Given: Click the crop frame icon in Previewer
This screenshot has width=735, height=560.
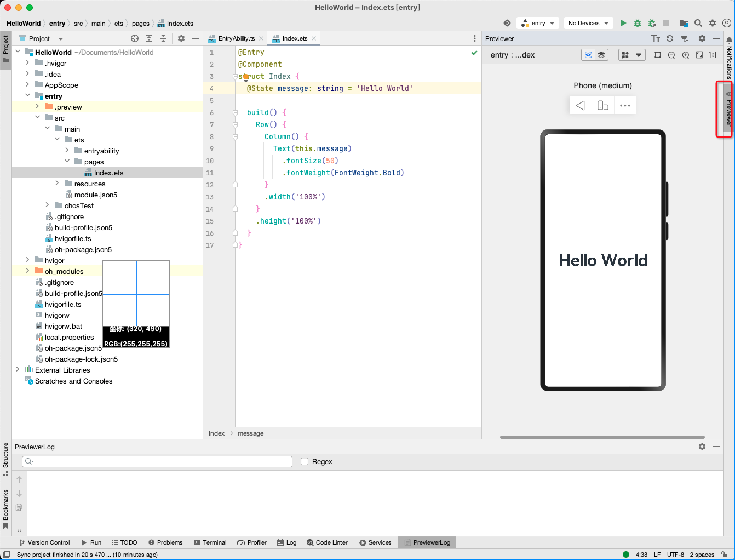Looking at the screenshot, I should [658, 55].
